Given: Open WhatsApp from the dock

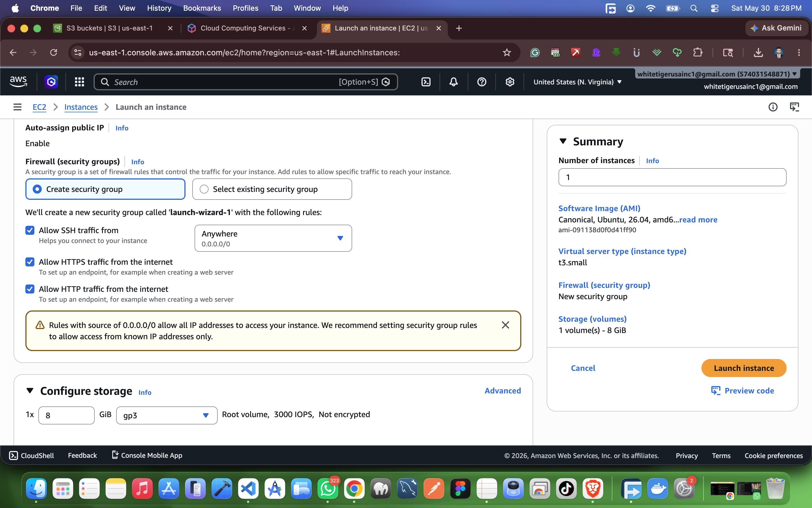Looking at the screenshot, I should coord(328,489).
